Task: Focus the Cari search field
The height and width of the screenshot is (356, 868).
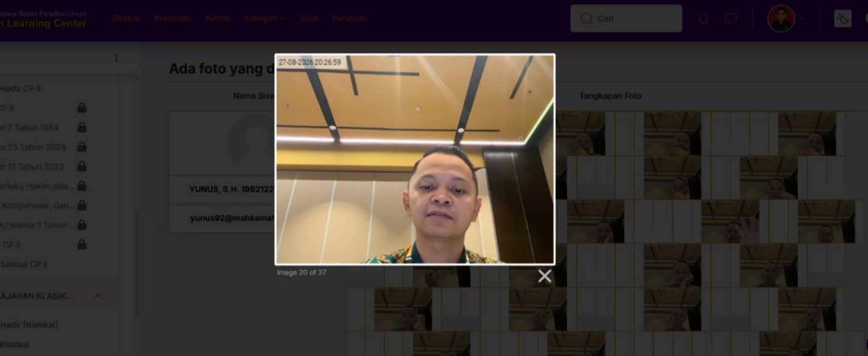Action: tap(626, 18)
